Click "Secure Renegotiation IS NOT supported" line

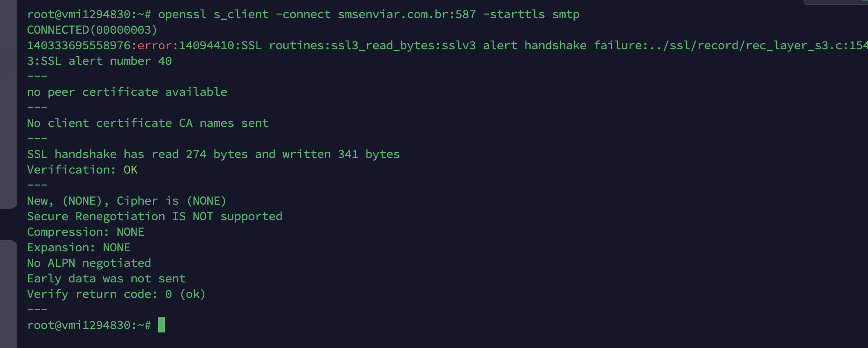tap(155, 216)
